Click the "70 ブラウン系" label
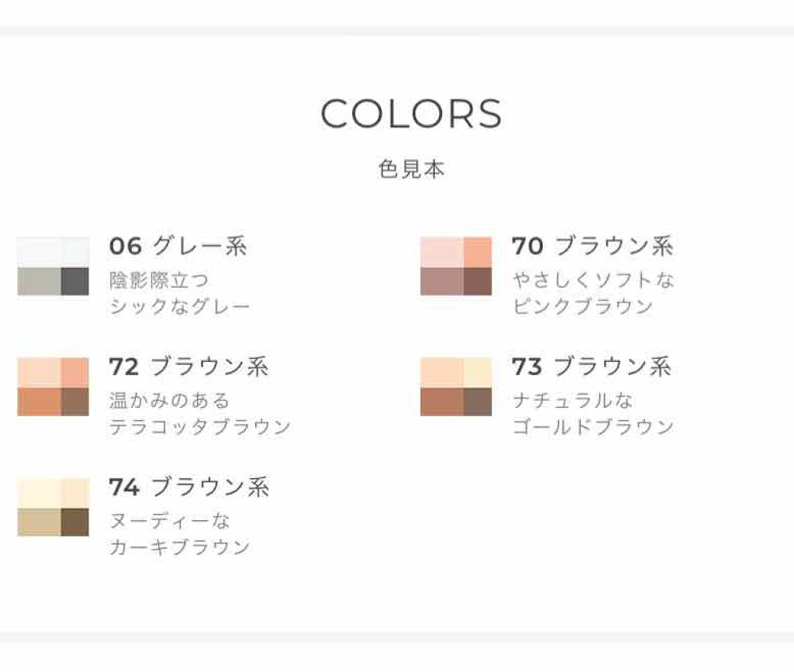Image resolution: width=794 pixels, height=672 pixels. 592,247
